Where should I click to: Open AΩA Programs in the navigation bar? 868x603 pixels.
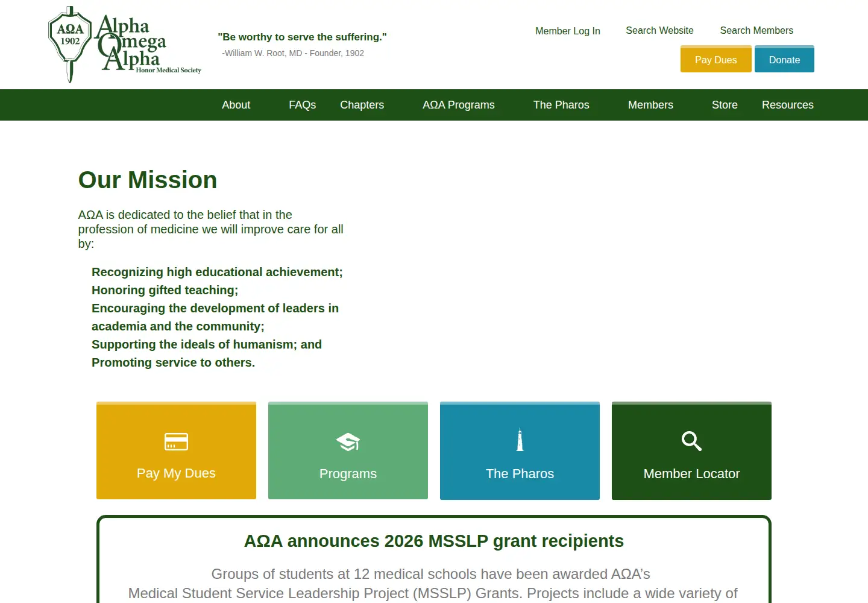click(458, 105)
